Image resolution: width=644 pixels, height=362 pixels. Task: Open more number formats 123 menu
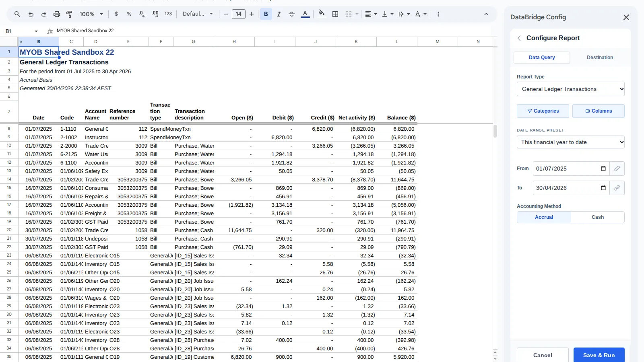pyautogui.click(x=168, y=14)
